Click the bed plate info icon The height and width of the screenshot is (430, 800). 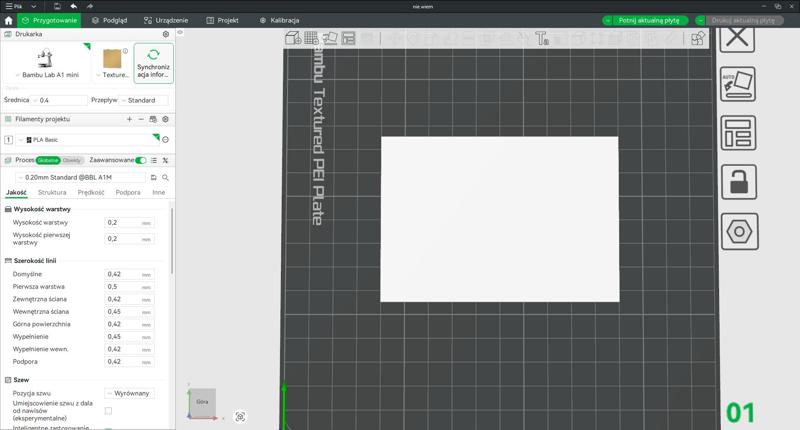point(126,51)
